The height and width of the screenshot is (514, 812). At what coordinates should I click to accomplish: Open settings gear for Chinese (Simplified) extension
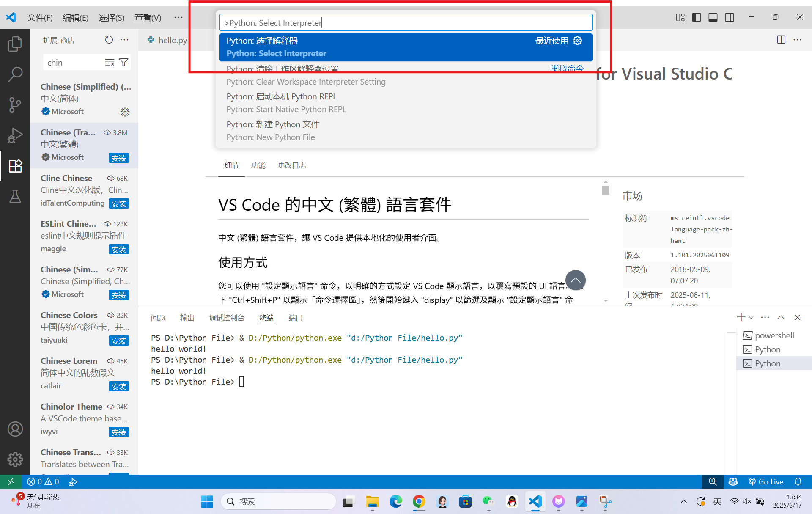(125, 112)
